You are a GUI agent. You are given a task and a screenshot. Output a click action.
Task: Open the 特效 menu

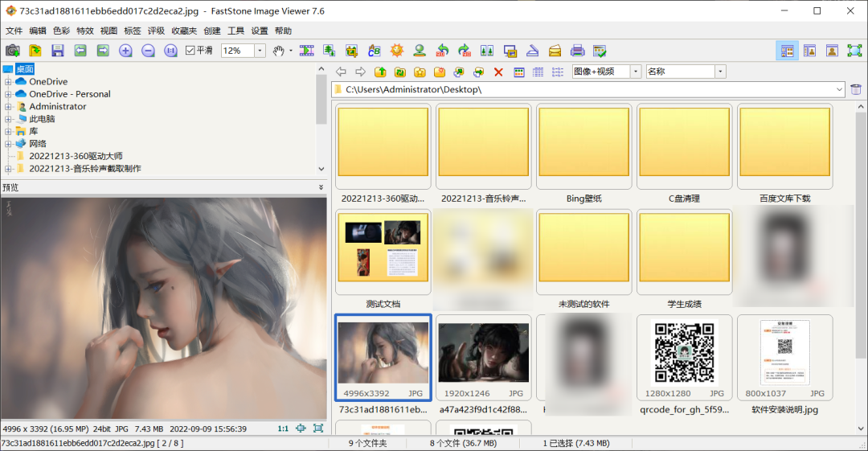[85, 31]
